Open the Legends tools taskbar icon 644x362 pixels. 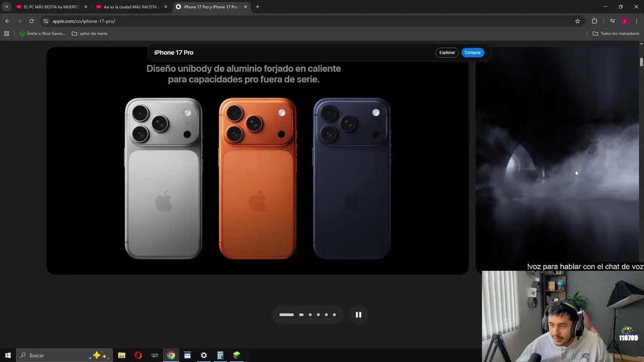click(155, 355)
